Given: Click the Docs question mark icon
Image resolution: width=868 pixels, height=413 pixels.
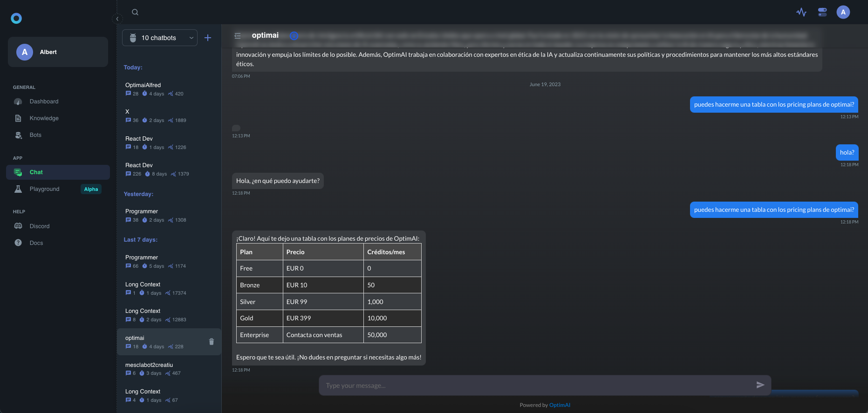Looking at the screenshot, I should (x=18, y=243).
